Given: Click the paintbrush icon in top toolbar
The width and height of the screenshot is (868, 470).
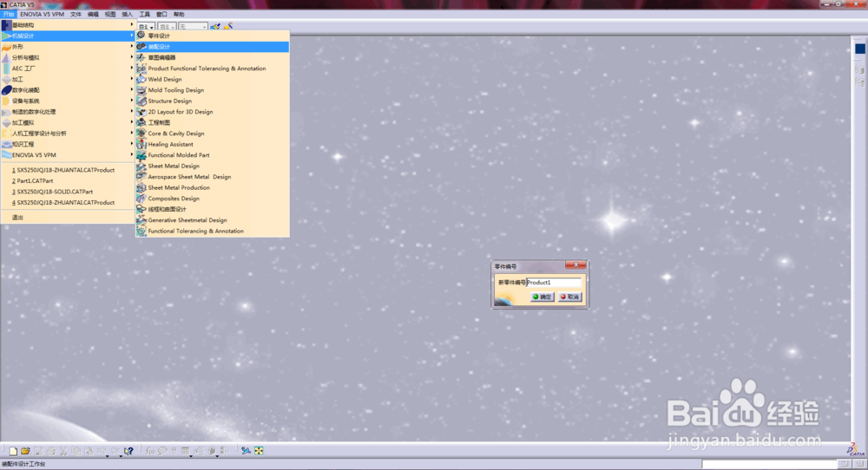Looking at the screenshot, I should (215, 26).
